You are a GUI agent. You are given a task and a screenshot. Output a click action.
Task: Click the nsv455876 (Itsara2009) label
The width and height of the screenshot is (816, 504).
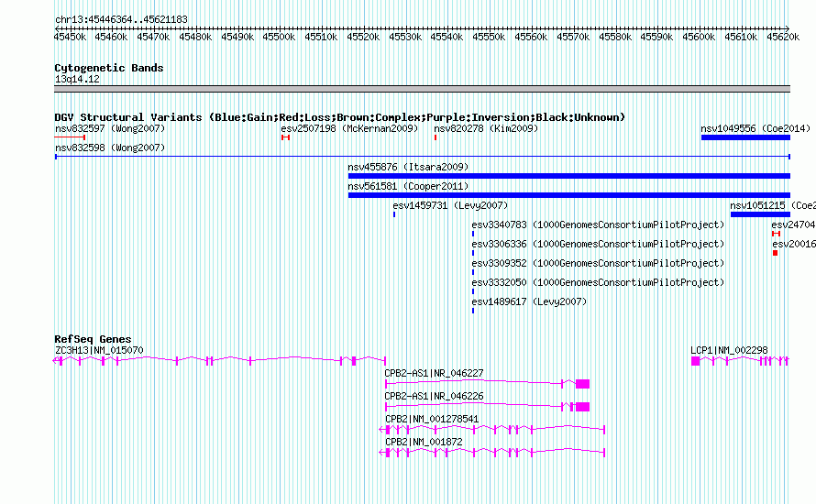point(408,167)
